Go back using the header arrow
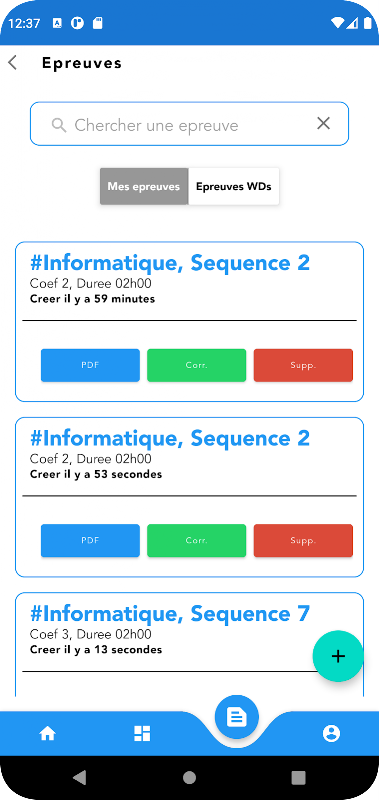Viewport: 379px width, 800px height. 13,63
